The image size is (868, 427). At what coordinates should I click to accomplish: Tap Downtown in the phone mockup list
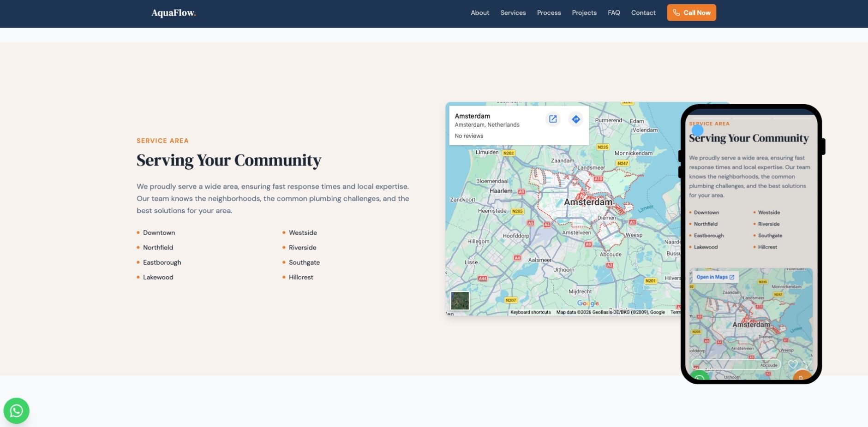[x=706, y=213]
